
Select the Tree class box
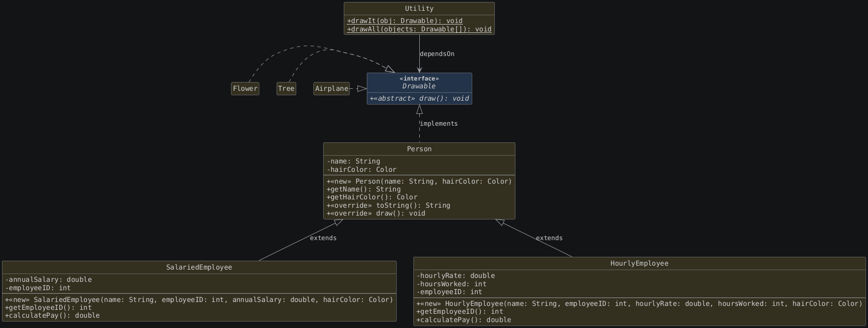pos(286,88)
